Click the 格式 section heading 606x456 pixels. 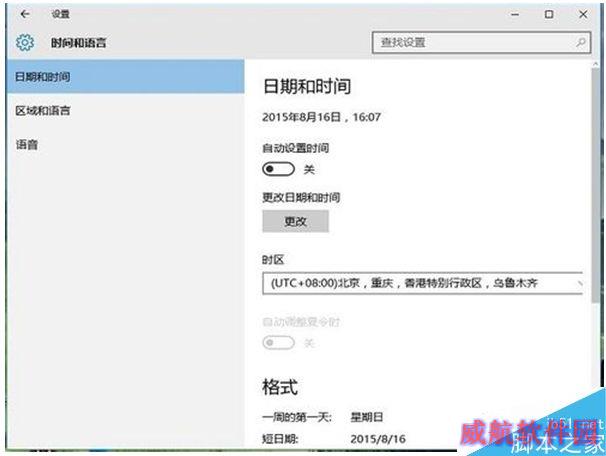[280, 387]
